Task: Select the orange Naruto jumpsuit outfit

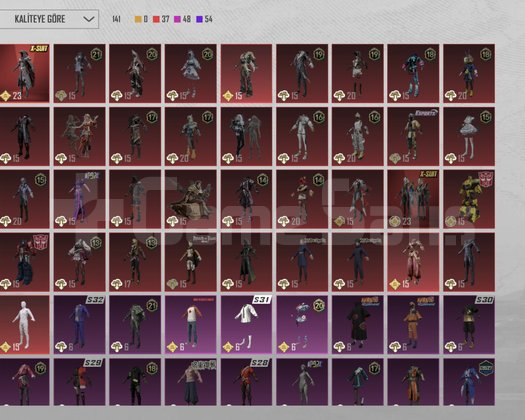Action: [413, 325]
